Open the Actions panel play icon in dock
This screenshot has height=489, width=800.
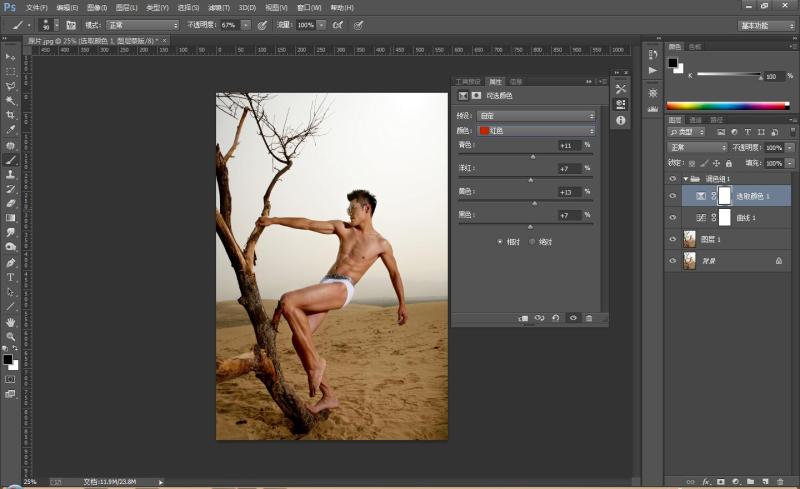coord(653,70)
